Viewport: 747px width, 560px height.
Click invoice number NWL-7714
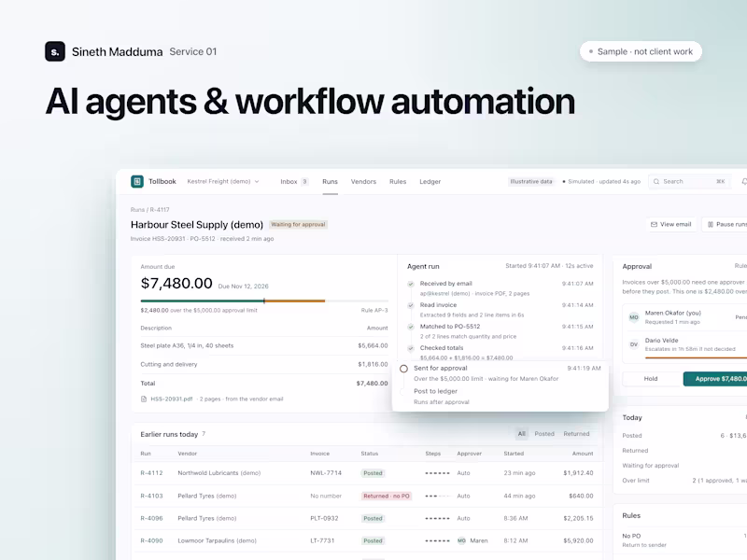(x=326, y=473)
